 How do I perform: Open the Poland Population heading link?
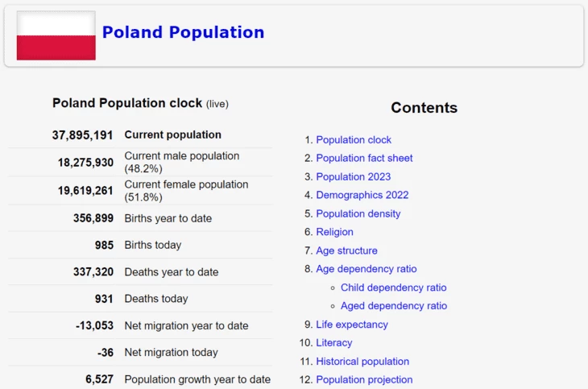tap(183, 32)
